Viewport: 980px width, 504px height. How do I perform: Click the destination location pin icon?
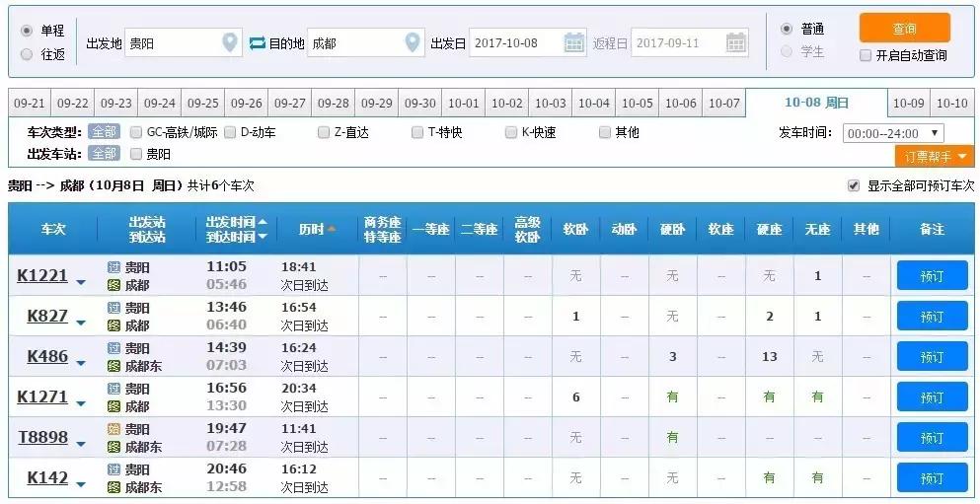point(413,42)
